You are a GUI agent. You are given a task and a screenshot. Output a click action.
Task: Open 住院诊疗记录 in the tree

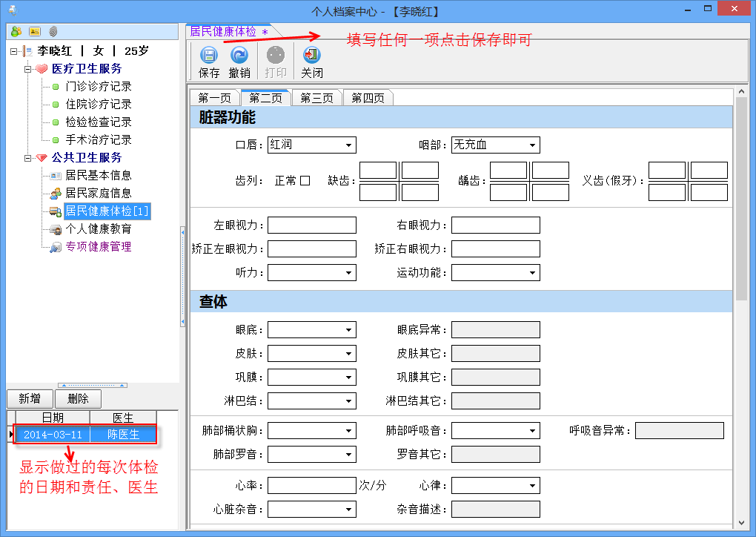pyautogui.click(x=99, y=105)
